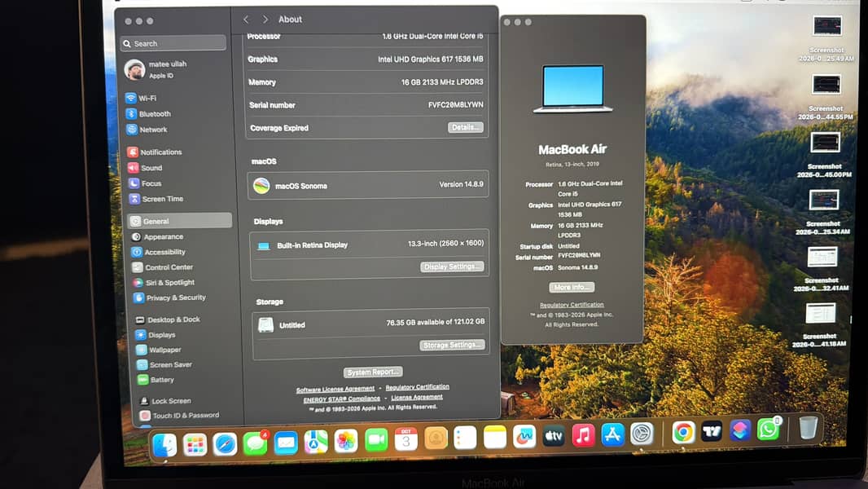Open Control Center settings

(163, 267)
